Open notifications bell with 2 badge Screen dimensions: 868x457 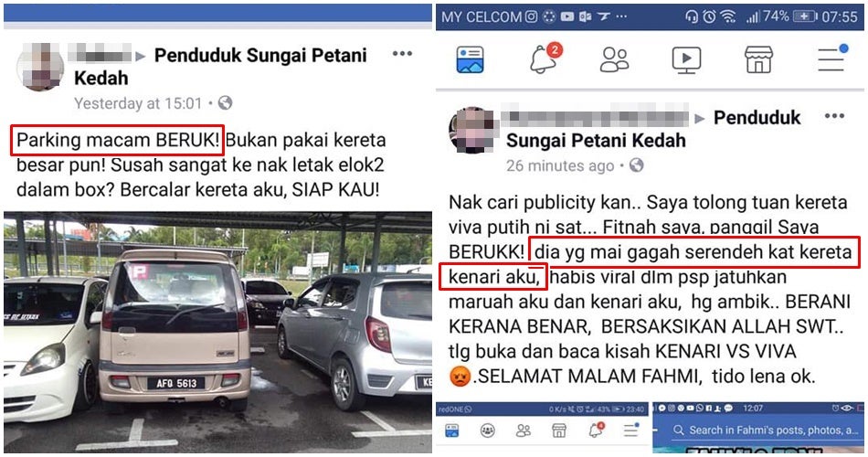tap(545, 58)
